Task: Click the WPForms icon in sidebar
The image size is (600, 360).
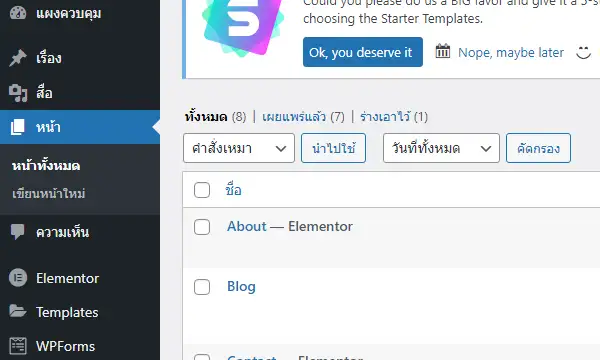Action: [18, 346]
